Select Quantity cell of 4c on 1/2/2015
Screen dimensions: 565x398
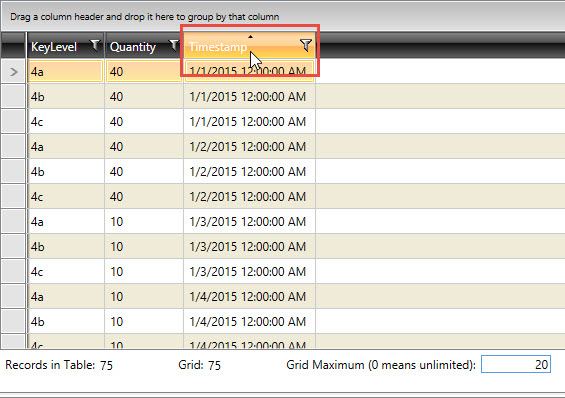144,196
